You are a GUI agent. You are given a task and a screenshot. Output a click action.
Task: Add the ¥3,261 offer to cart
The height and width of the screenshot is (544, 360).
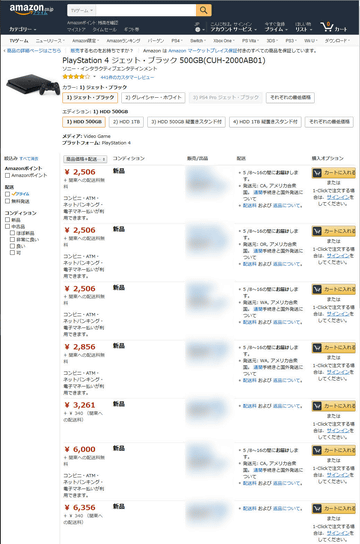[x=334, y=406]
